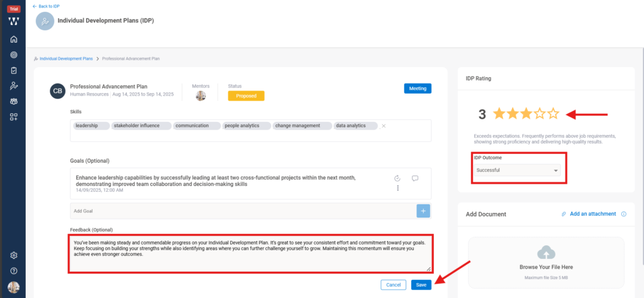Open the IDP Outcome dropdown
The width and height of the screenshot is (644, 298).
coord(517,170)
